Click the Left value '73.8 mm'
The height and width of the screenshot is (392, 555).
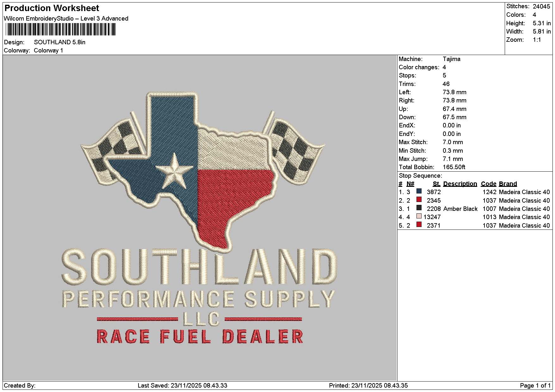(454, 92)
